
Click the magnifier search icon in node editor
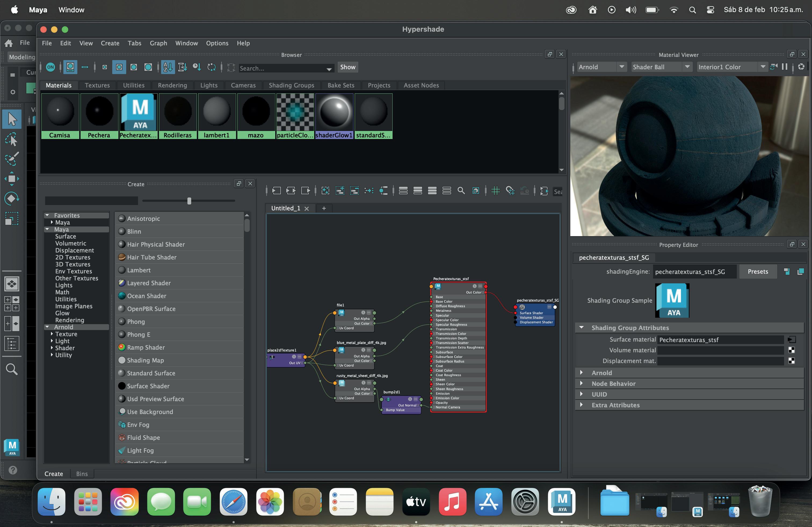point(461,191)
